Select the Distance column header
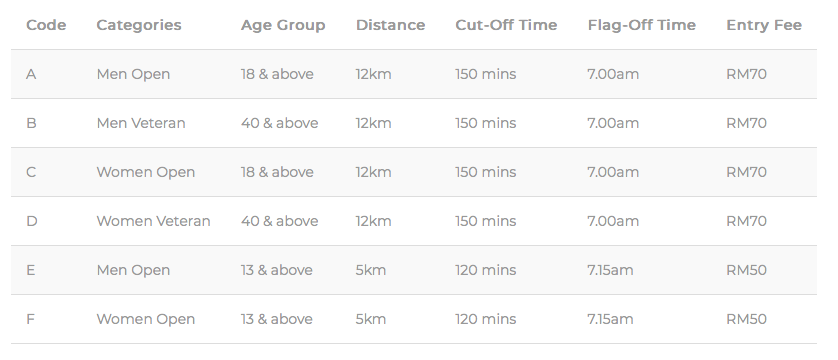The width and height of the screenshot is (838, 360). pyautogui.click(x=390, y=25)
